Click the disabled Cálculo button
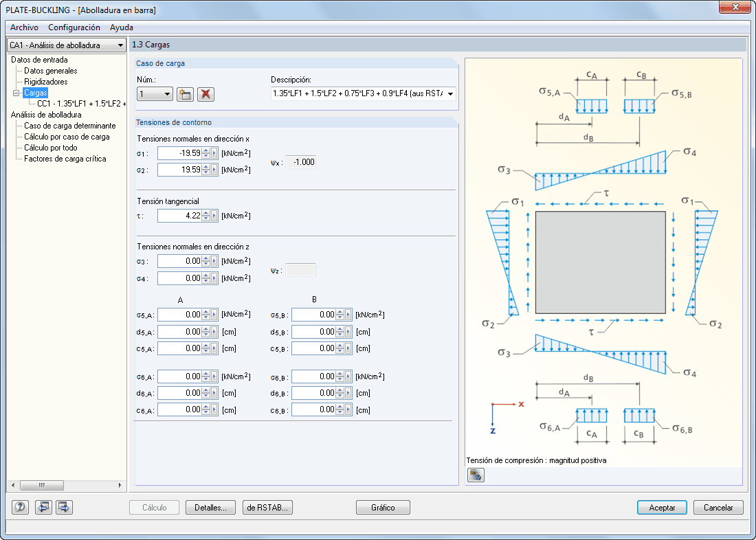This screenshot has width=756, height=540. 154,508
